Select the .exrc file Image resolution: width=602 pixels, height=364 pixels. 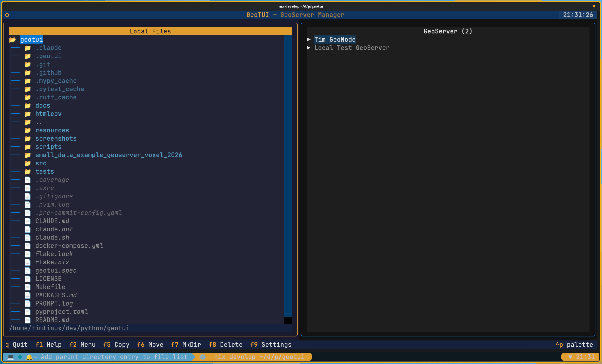coord(45,188)
